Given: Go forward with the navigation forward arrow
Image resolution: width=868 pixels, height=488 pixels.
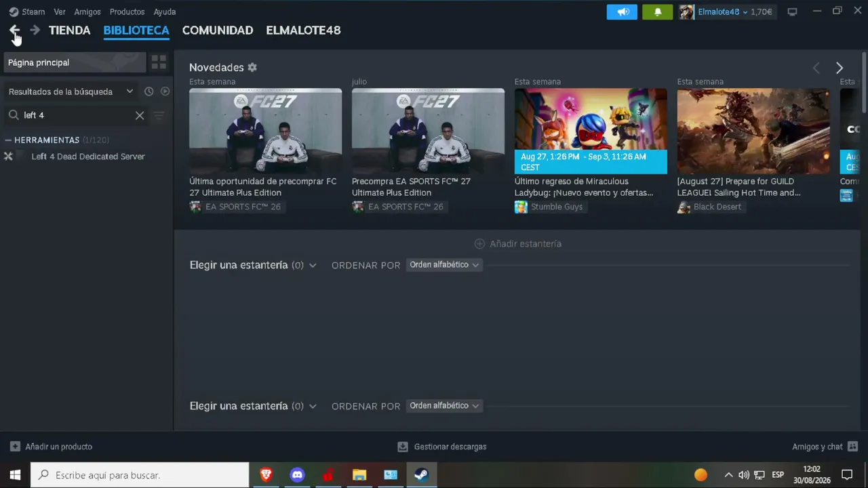Looking at the screenshot, I should 35,30.
